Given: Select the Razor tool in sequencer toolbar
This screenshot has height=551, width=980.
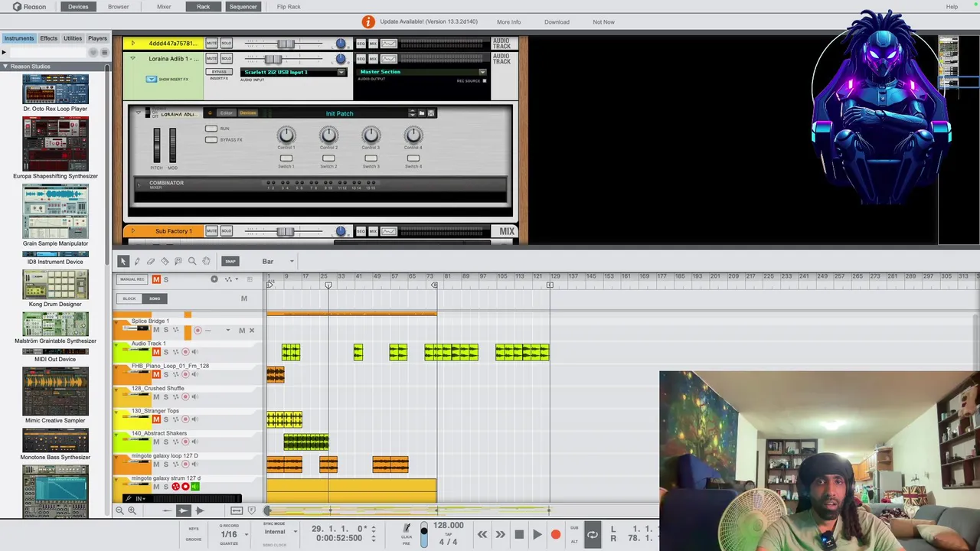Looking at the screenshot, I should (x=165, y=261).
